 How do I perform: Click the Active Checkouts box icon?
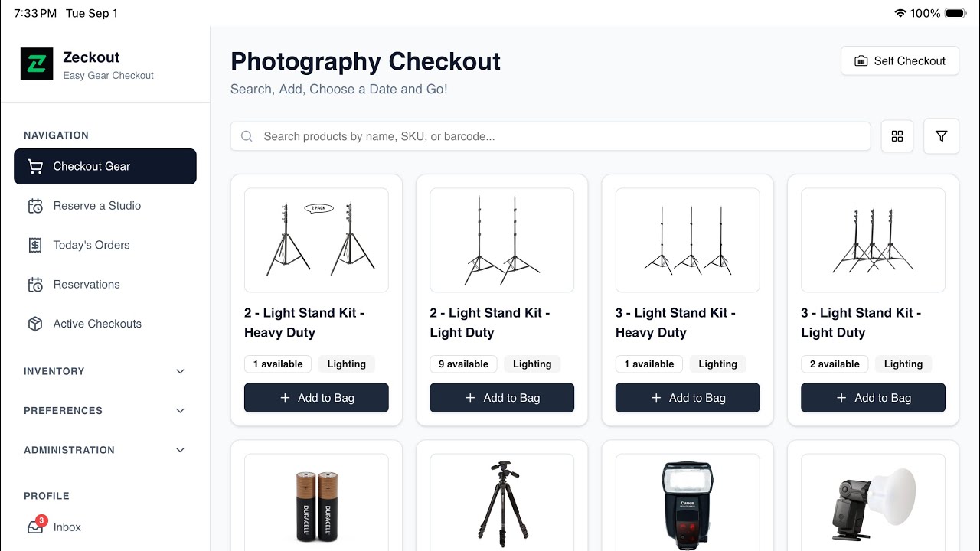point(35,324)
